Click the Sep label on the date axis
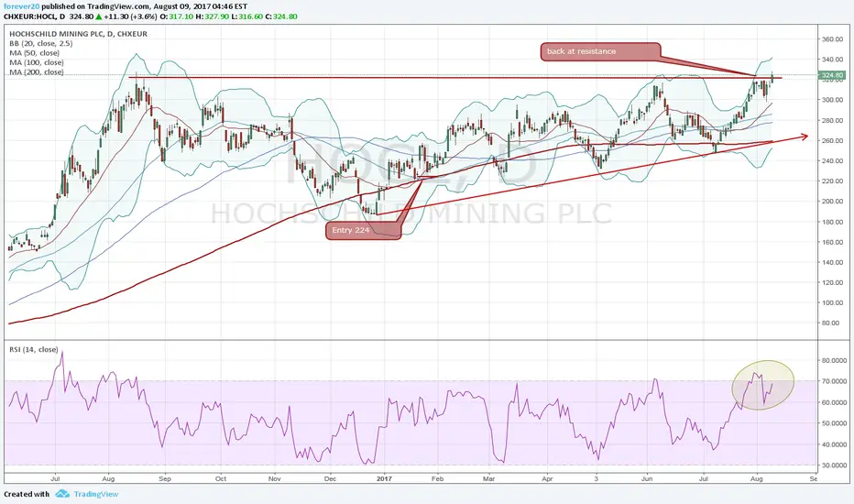Image resolution: width=854 pixels, height=504 pixels. click(165, 479)
